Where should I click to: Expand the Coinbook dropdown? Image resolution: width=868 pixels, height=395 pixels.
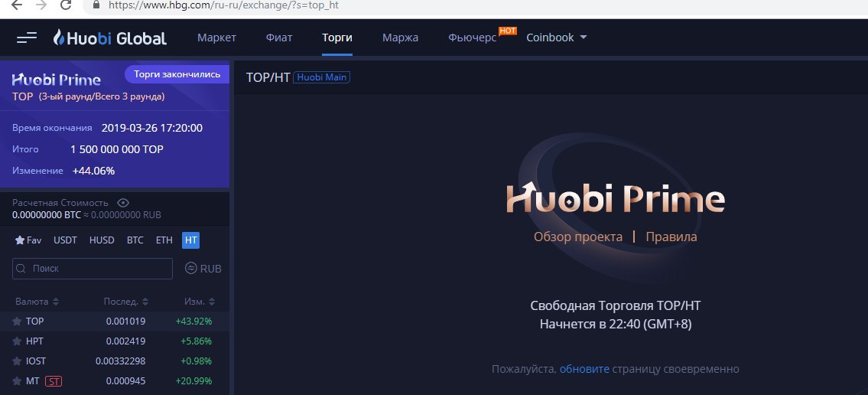[x=556, y=38]
